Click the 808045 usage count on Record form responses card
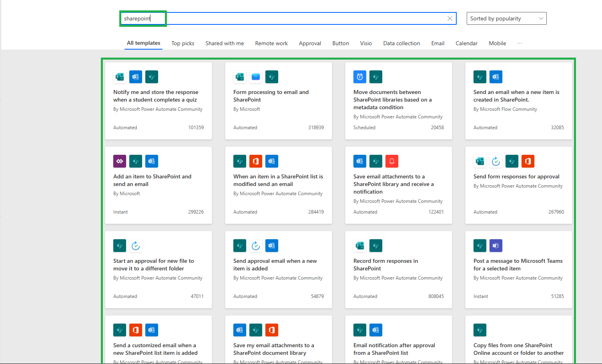The height and width of the screenshot is (364, 602). tap(436, 296)
